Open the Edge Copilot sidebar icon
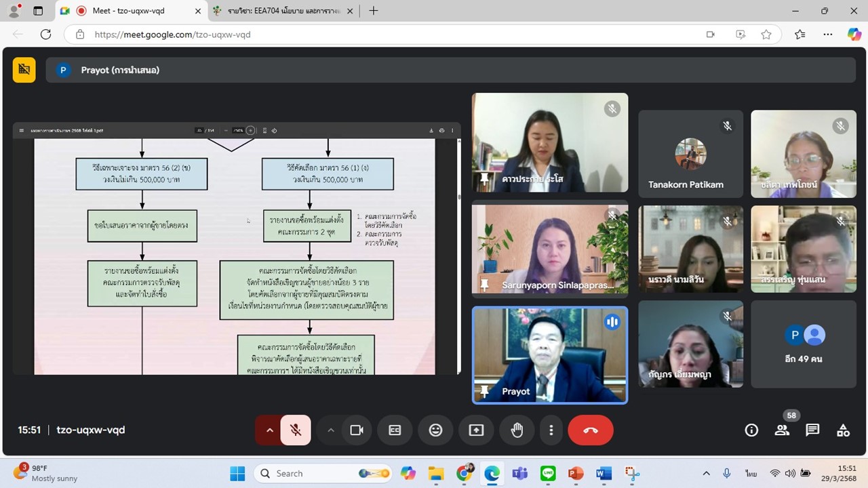This screenshot has width=868, height=488. (x=854, y=35)
